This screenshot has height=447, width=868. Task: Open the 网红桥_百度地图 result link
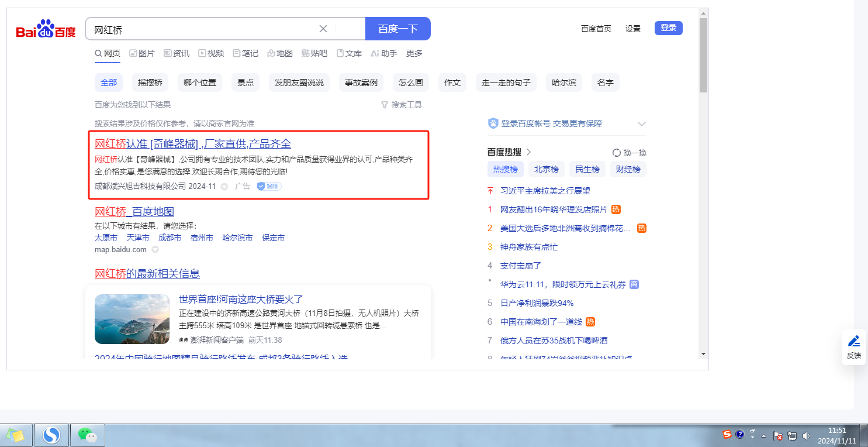[134, 211]
